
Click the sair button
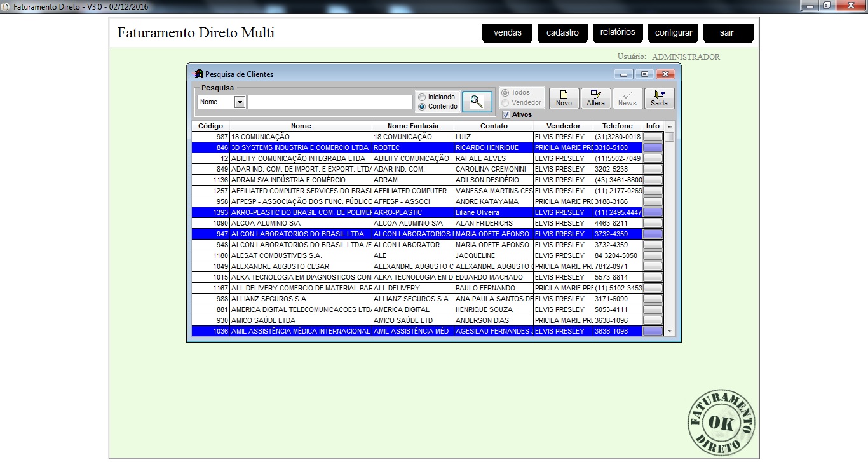(x=728, y=33)
